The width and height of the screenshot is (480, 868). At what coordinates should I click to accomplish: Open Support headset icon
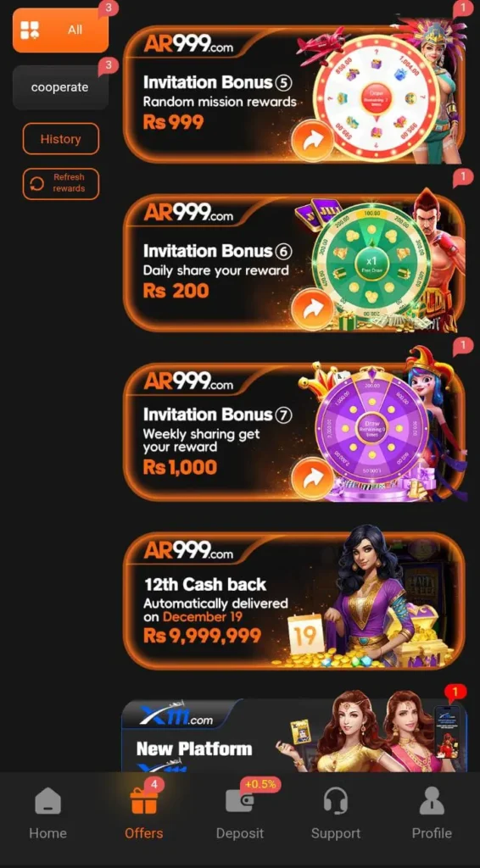tap(336, 800)
